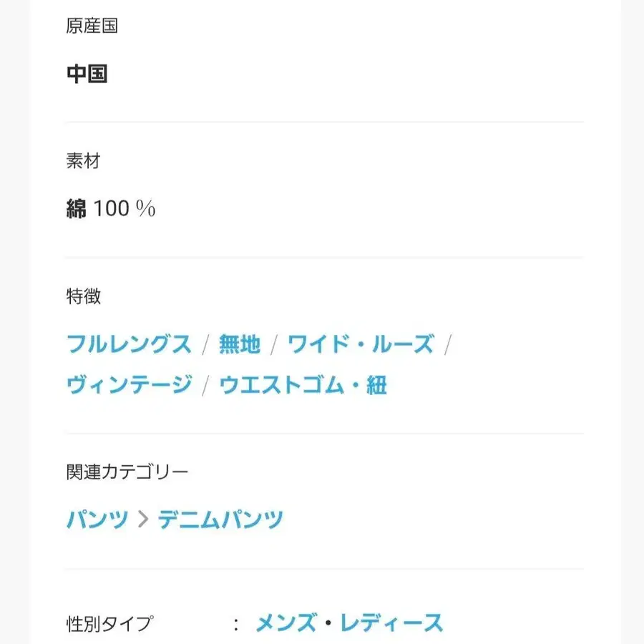Click the colon beside 性別タイプ
This screenshot has height=644, width=644.
click(x=235, y=624)
